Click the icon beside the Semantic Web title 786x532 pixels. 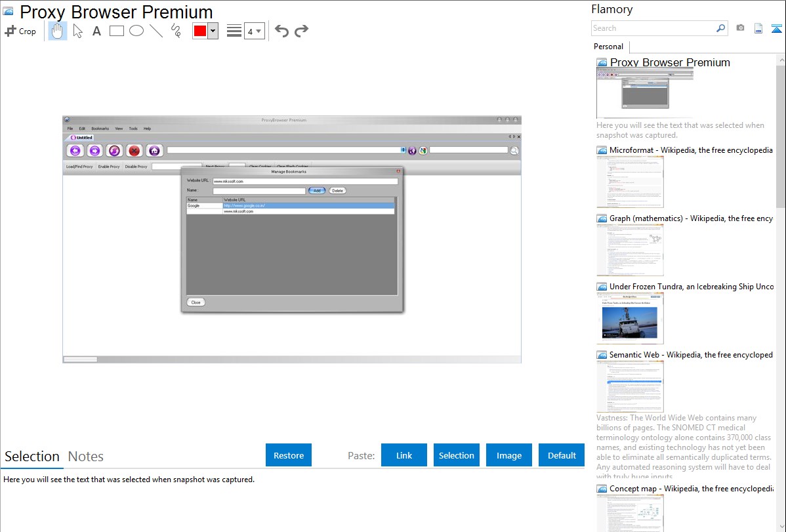602,354
